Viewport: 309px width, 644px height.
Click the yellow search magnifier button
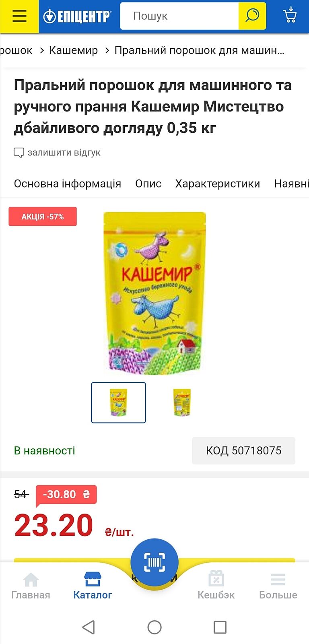tap(252, 16)
